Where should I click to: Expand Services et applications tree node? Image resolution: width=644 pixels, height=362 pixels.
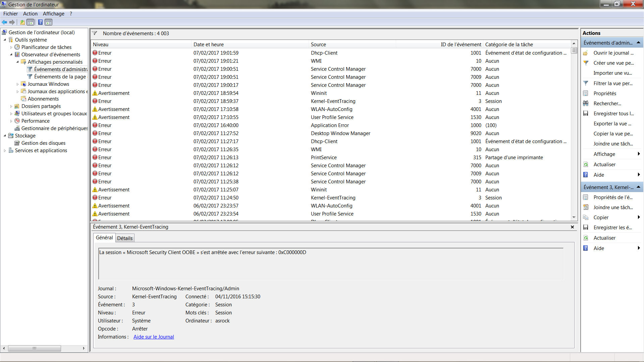click(5, 150)
